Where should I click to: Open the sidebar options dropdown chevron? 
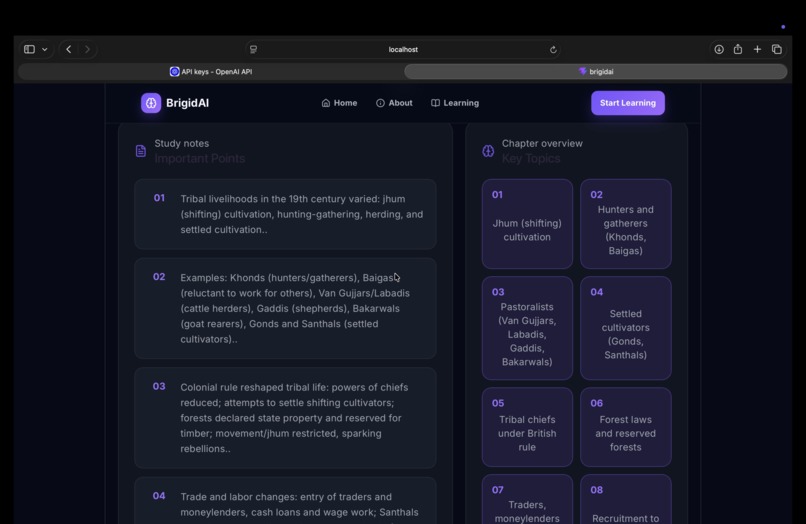tap(45, 49)
